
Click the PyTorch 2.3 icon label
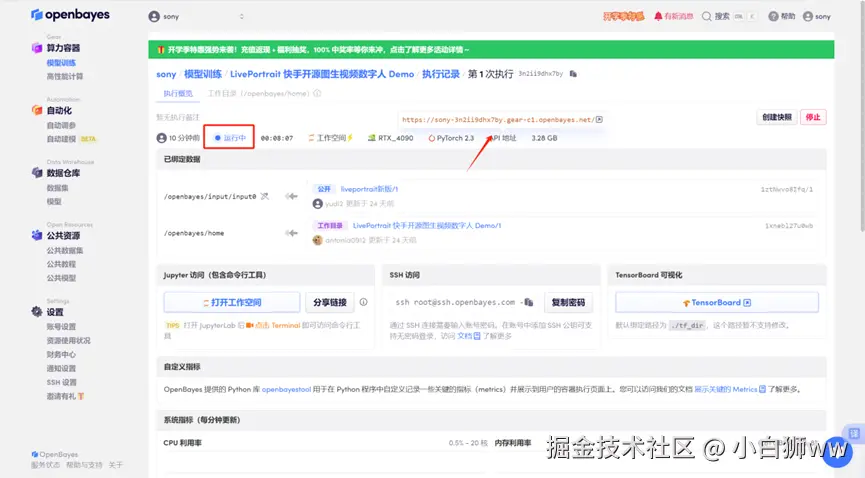click(x=451, y=138)
